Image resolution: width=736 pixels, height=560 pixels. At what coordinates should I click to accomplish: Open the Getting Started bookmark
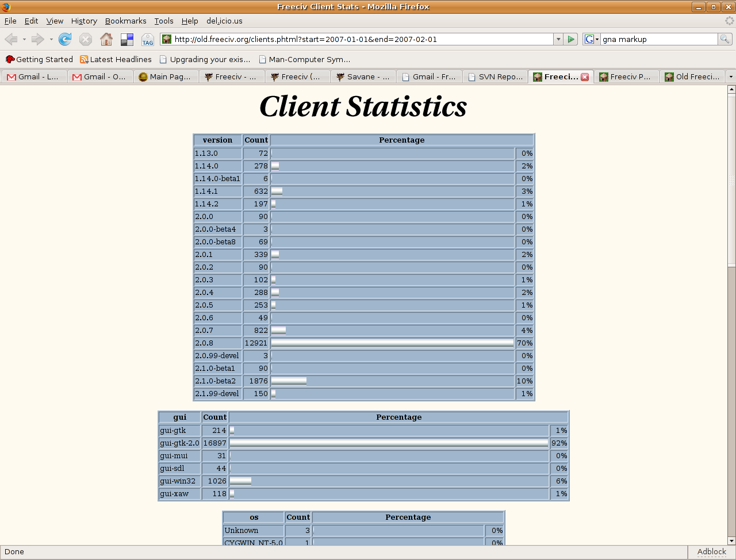pos(39,59)
